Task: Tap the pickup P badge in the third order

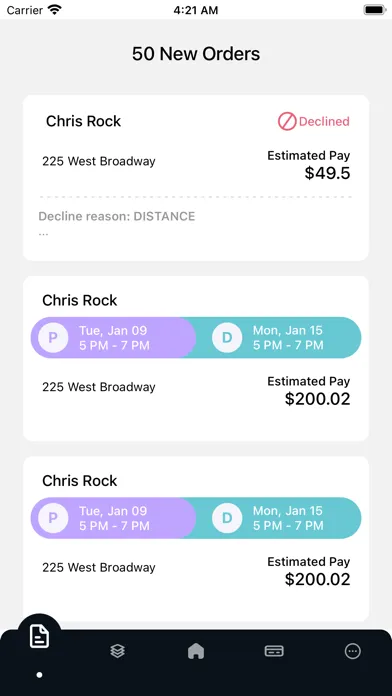Action: pyautogui.click(x=53, y=518)
